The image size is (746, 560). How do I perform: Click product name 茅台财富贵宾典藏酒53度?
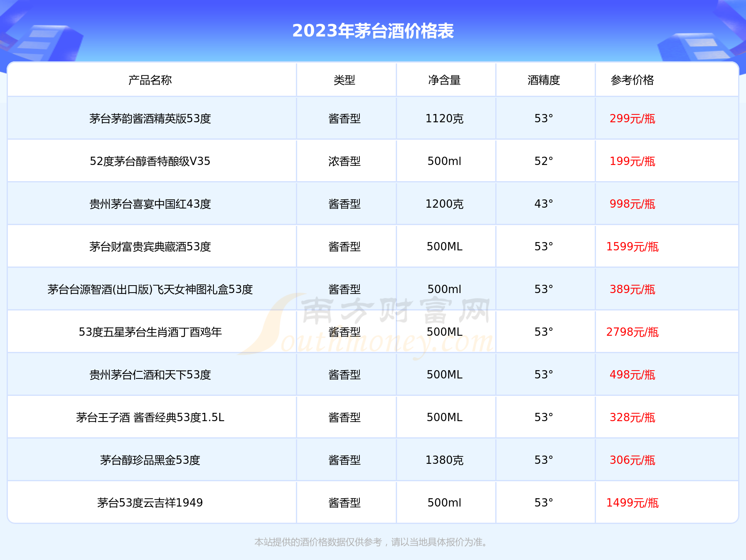(150, 247)
